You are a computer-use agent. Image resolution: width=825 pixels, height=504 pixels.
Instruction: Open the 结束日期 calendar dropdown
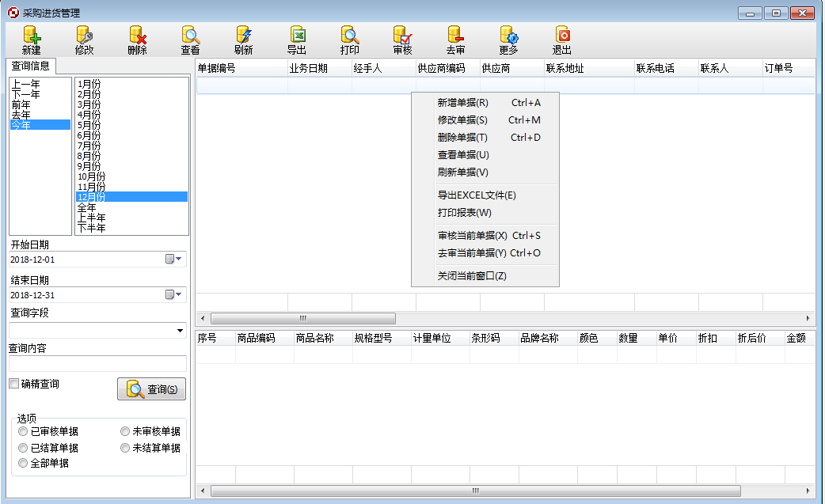[179, 294]
